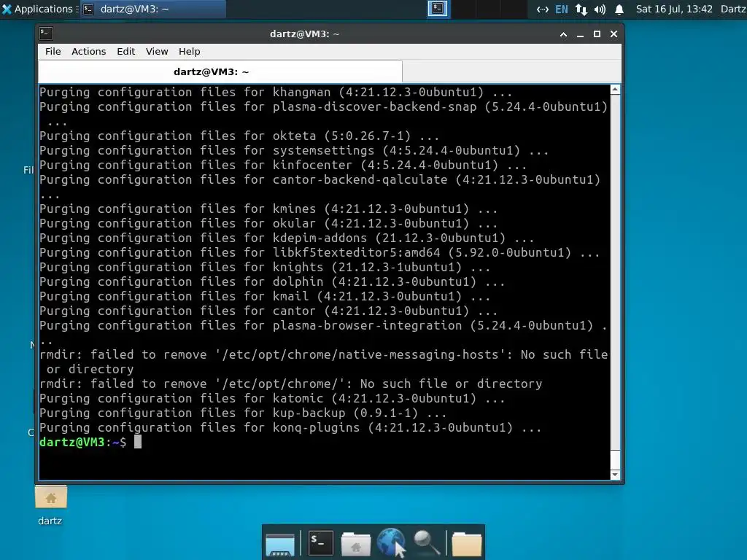Click the line mentioning kdepim-addons
This screenshot has height=560, width=747.
tap(287, 238)
